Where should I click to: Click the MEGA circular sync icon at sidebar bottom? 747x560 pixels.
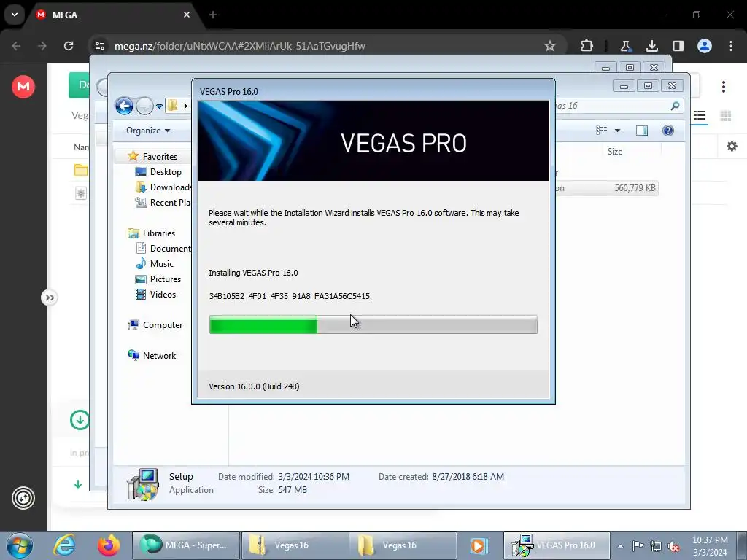[23, 498]
